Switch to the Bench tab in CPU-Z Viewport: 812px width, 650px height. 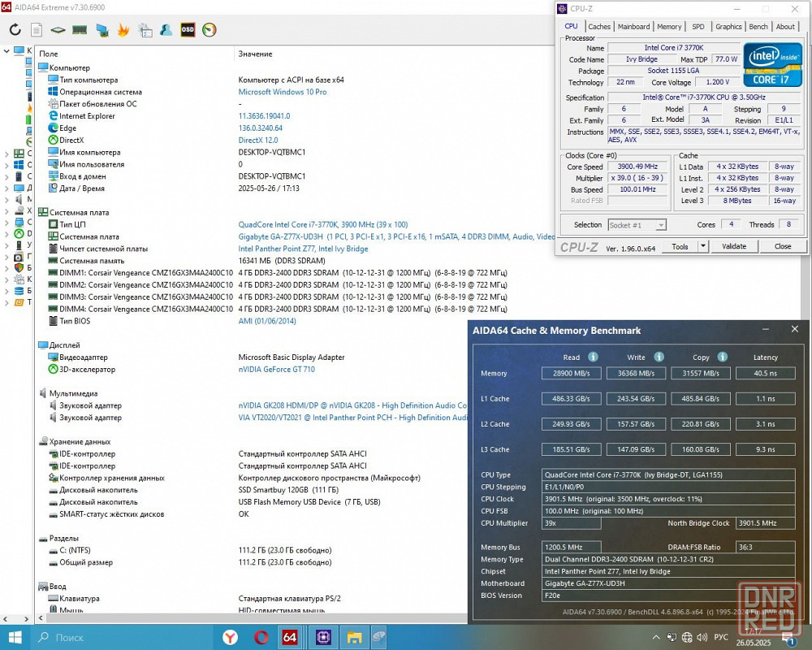(758, 27)
